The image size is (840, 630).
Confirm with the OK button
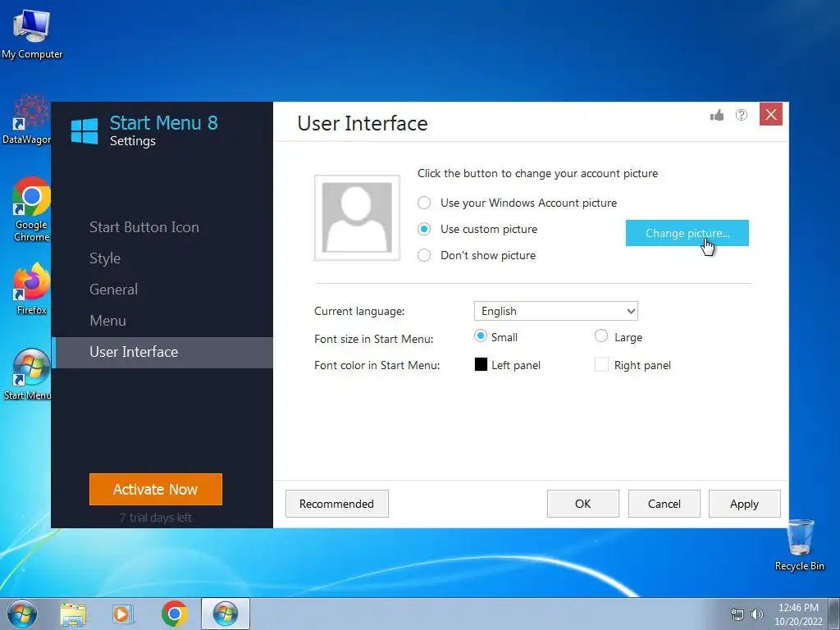[x=583, y=504]
